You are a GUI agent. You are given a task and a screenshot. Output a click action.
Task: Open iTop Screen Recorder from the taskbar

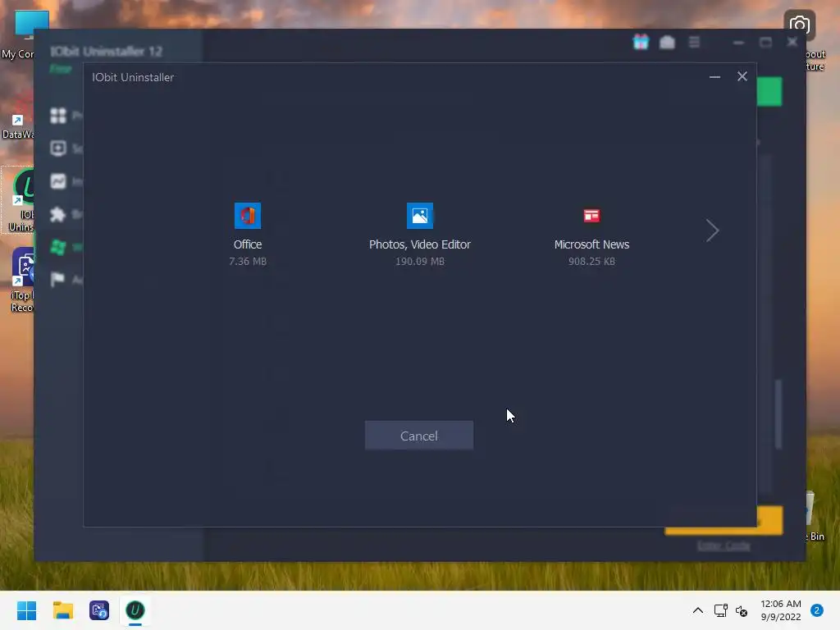(99, 610)
